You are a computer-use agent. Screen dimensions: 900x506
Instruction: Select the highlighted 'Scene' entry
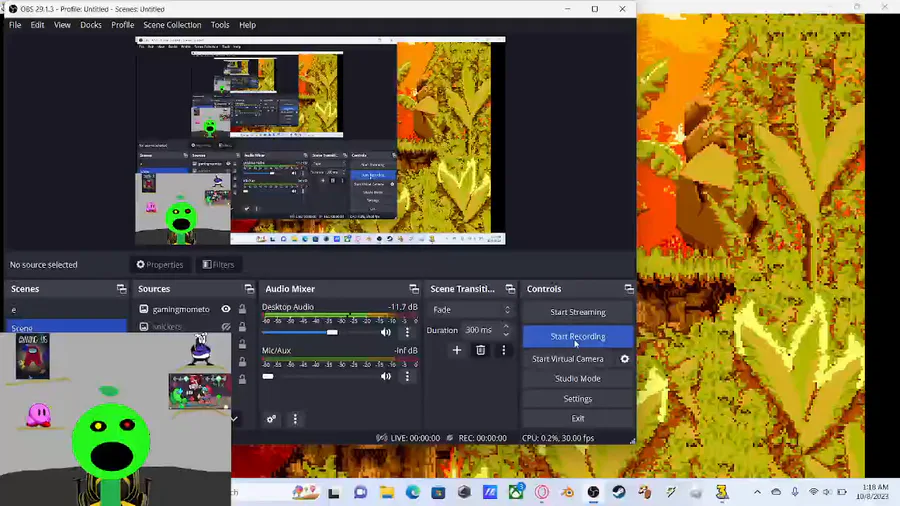click(x=66, y=326)
